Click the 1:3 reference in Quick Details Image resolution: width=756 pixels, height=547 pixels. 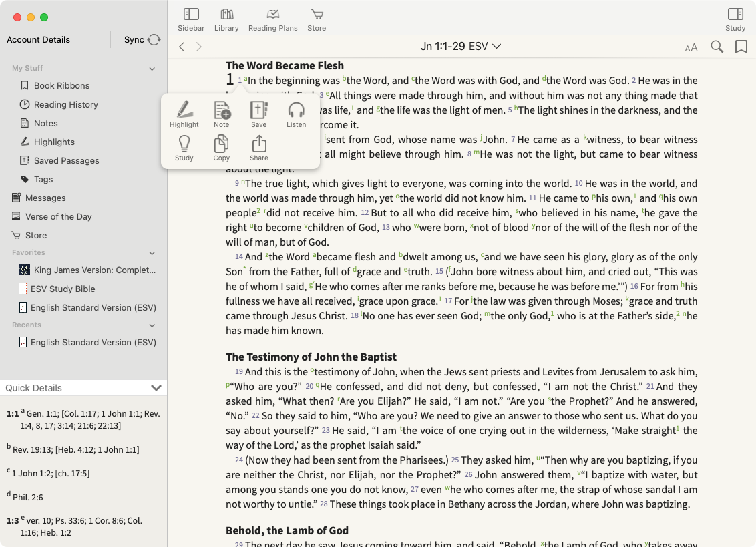13,521
